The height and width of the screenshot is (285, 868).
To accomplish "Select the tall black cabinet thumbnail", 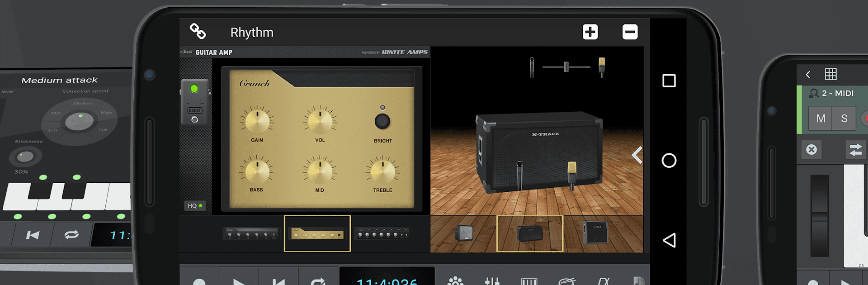I will pos(595,233).
